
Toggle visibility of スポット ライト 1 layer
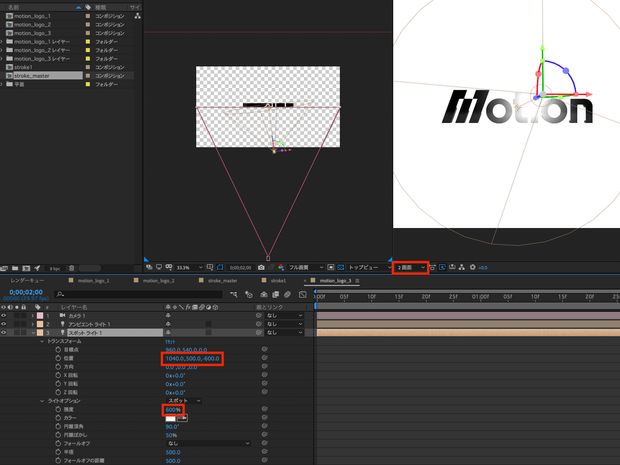(5, 332)
